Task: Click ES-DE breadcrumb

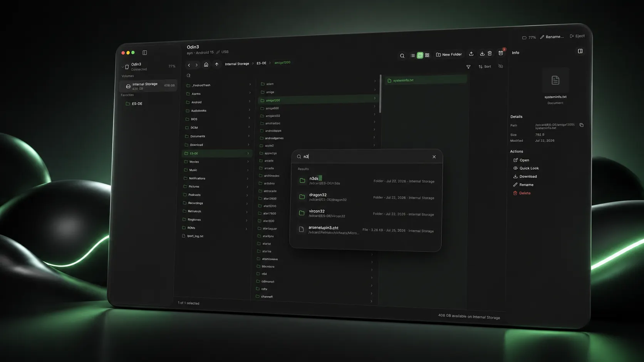Action: coord(262,63)
